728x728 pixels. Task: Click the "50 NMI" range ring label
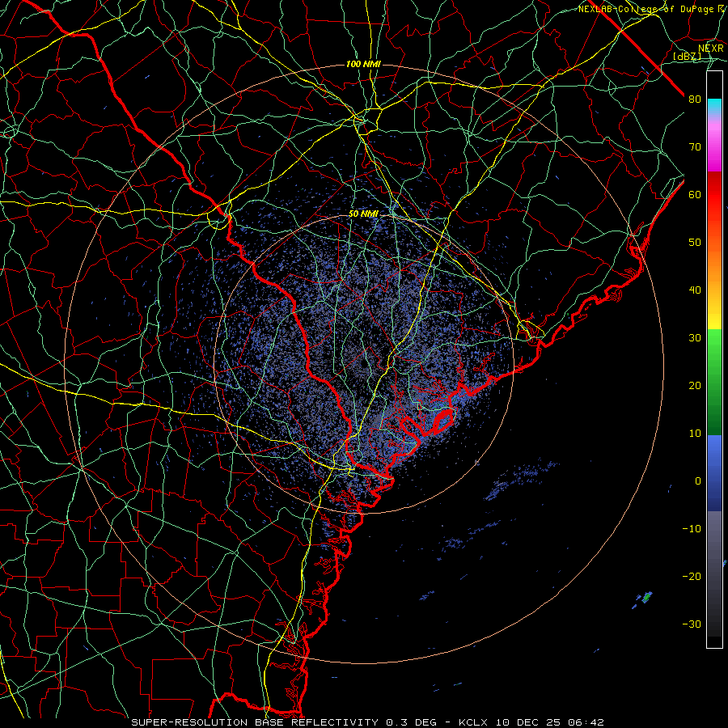[363, 214]
